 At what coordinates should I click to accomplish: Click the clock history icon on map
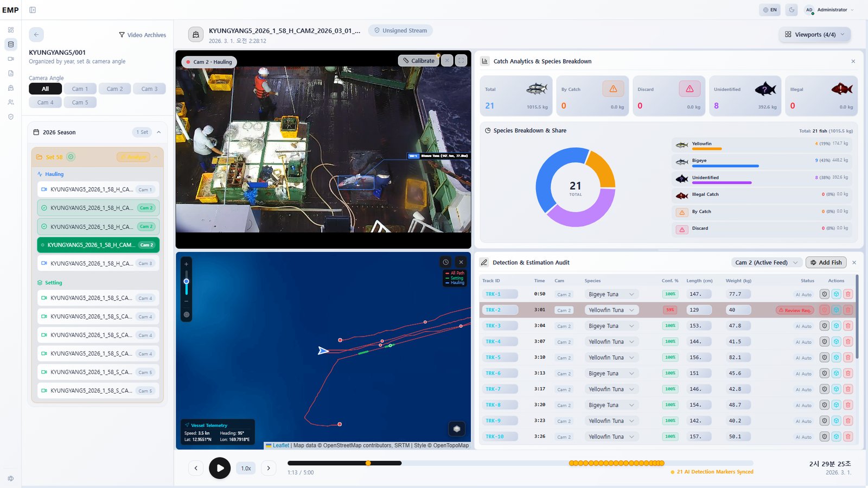(x=446, y=262)
